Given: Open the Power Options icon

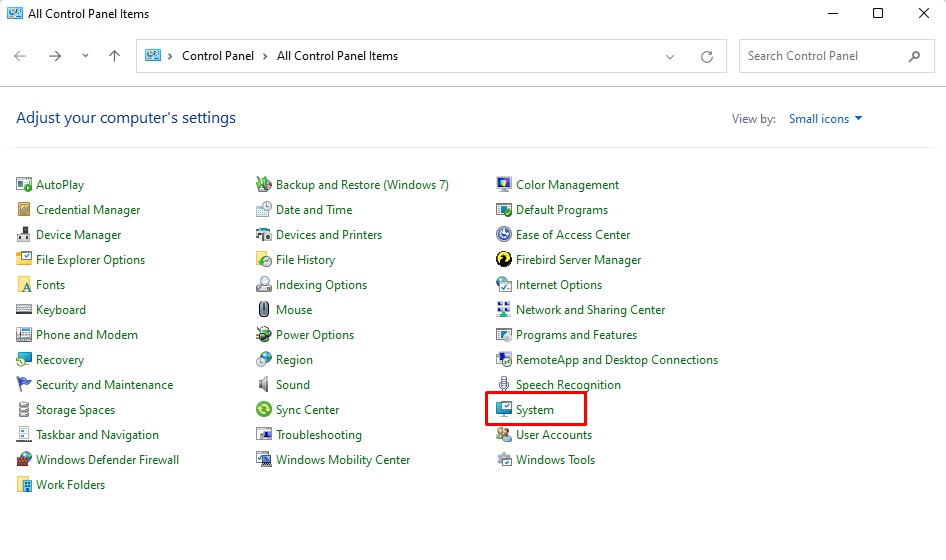Looking at the screenshot, I should tap(264, 335).
